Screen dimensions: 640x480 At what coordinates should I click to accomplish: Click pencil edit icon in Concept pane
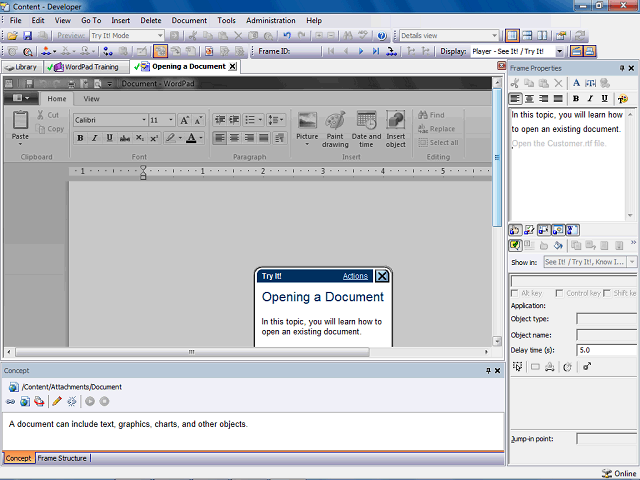[57, 402]
